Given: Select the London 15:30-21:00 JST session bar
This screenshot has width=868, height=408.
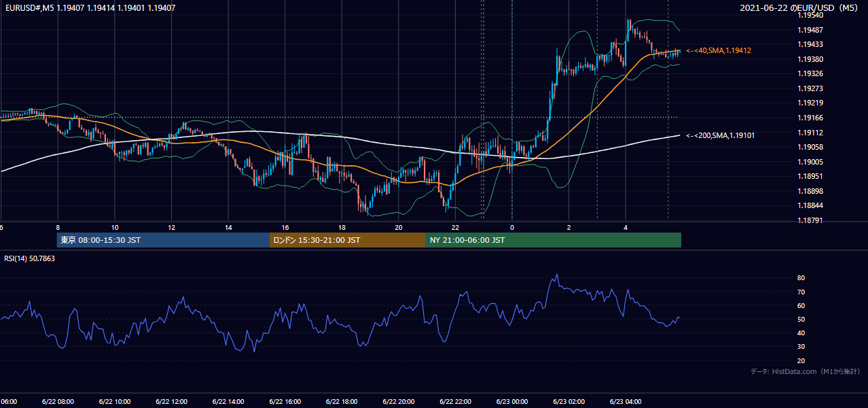Looking at the screenshot, I should click(x=348, y=240).
